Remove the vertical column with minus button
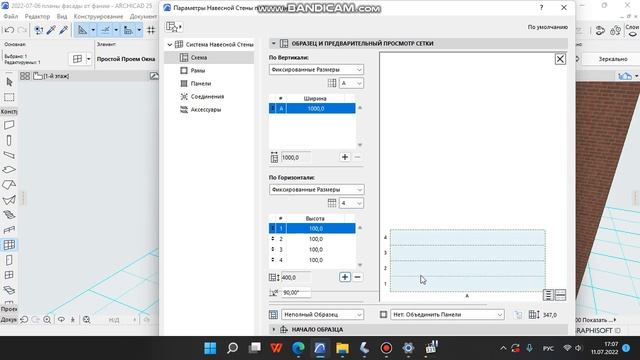The image size is (640, 360). point(358,157)
